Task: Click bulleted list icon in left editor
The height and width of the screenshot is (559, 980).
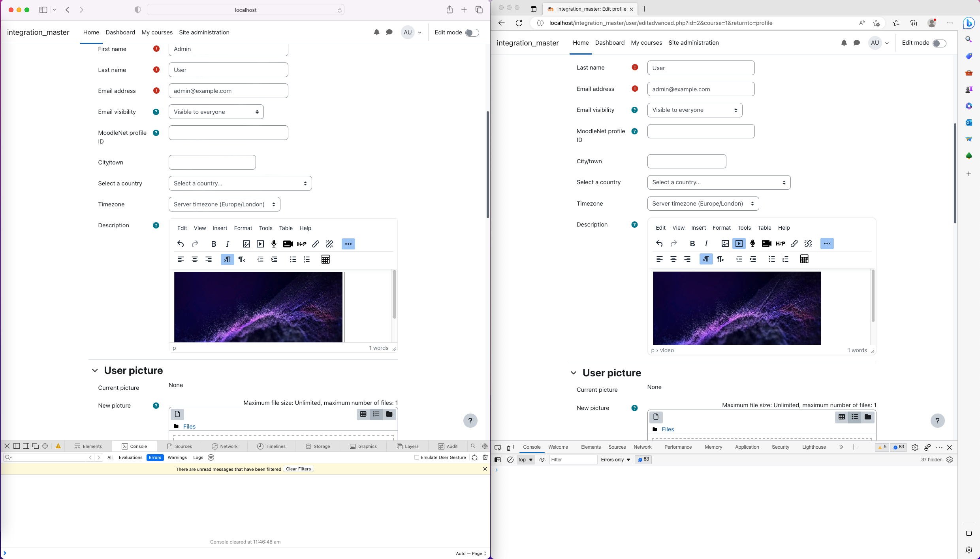Action: [293, 259]
